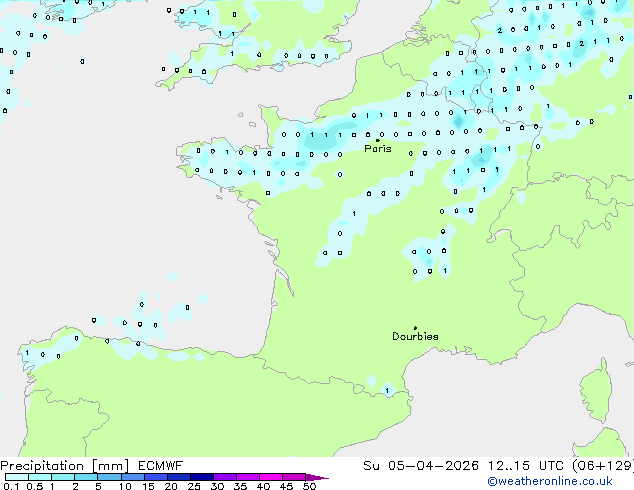Click the 1 value near eastern Pyrenees

(x=387, y=391)
